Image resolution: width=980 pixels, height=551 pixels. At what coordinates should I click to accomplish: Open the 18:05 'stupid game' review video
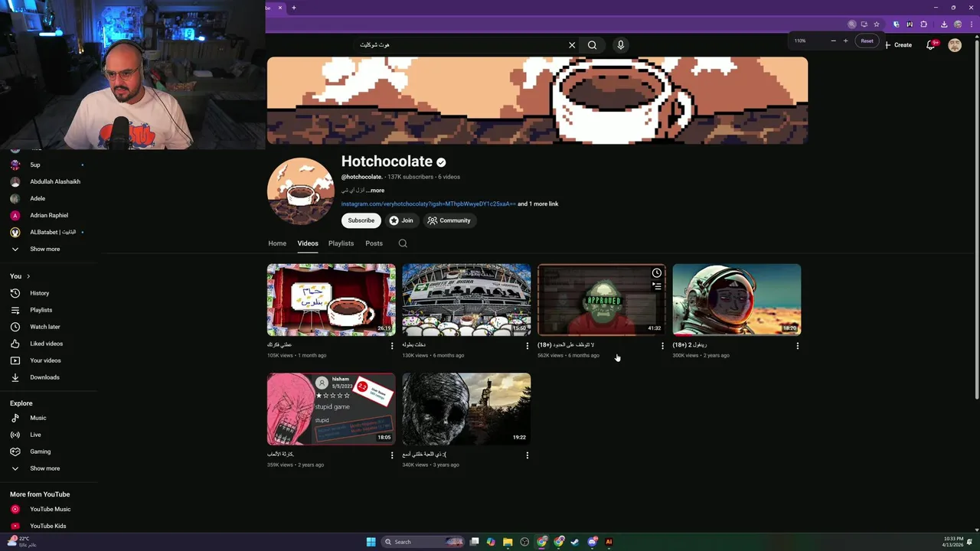331,409
